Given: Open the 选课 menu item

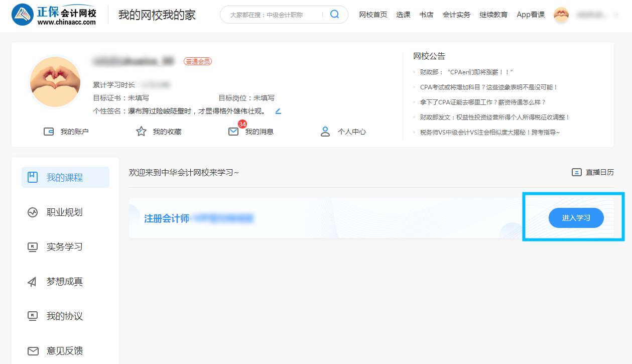Looking at the screenshot, I should [403, 15].
